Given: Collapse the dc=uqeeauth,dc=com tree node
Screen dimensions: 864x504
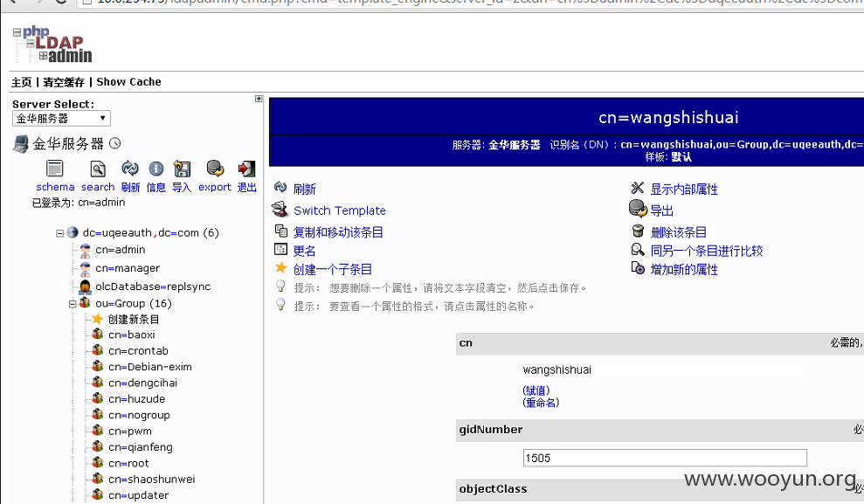Looking at the screenshot, I should click(x=59, y=233).
